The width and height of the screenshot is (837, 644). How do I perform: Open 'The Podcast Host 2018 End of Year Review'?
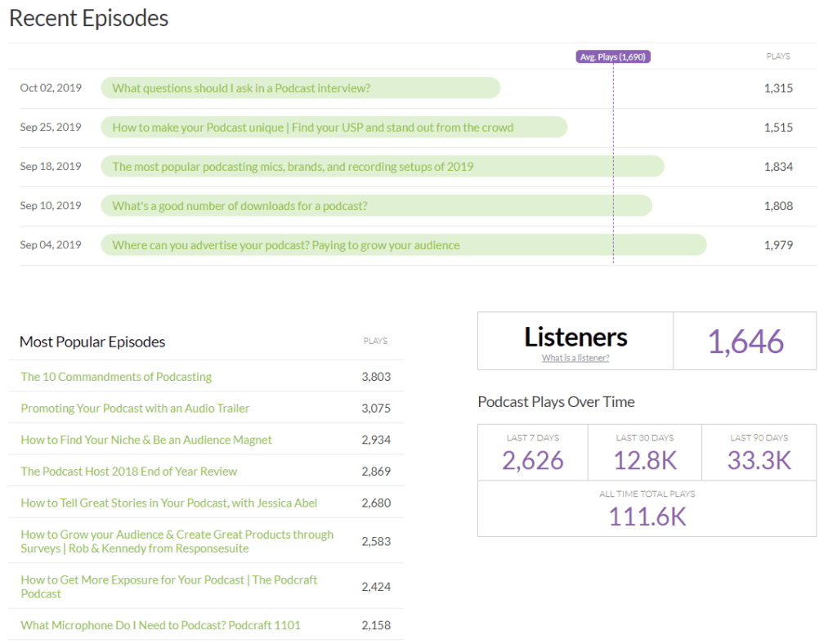128,471
